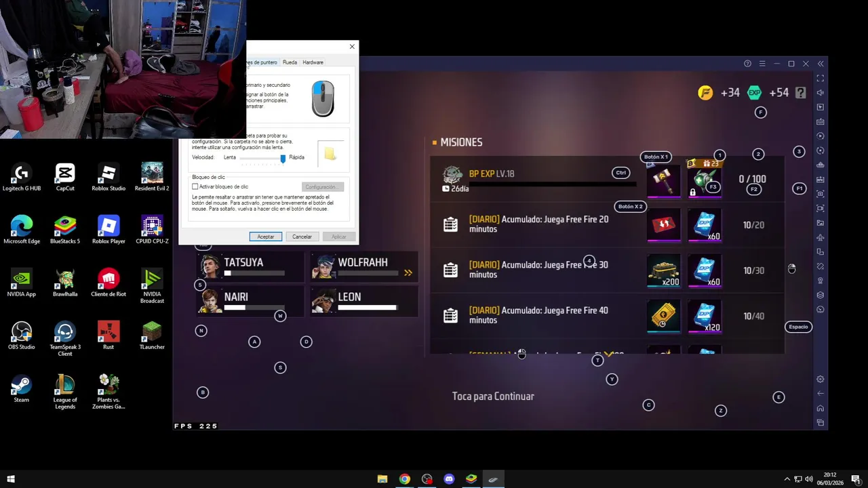Open Google Chrome from the taskbar

point(405,479)
